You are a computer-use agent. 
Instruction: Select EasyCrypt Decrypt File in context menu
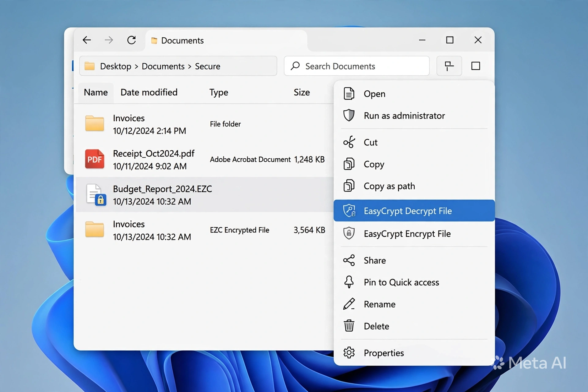(x=414, y=211)
